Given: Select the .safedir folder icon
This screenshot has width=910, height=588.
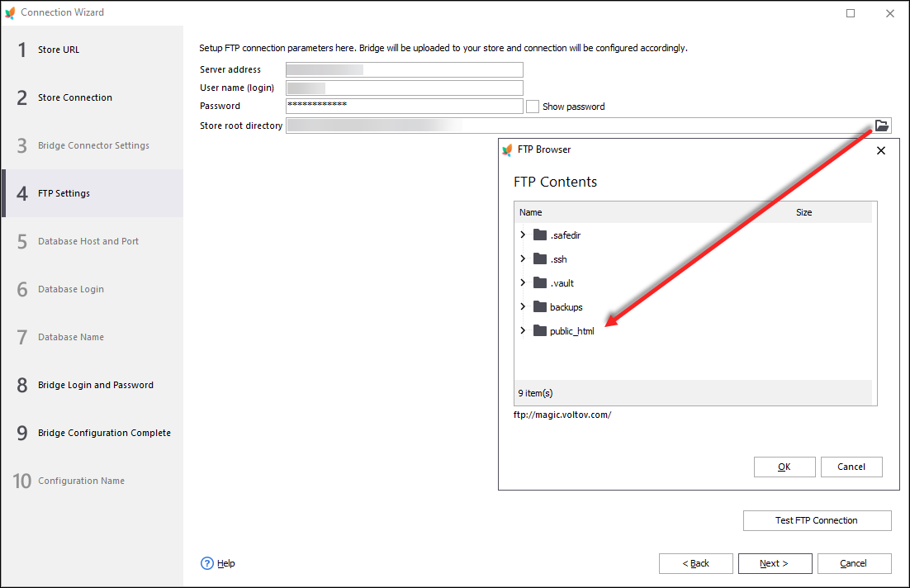Looking at the screenshot, I should coord(540,235).
